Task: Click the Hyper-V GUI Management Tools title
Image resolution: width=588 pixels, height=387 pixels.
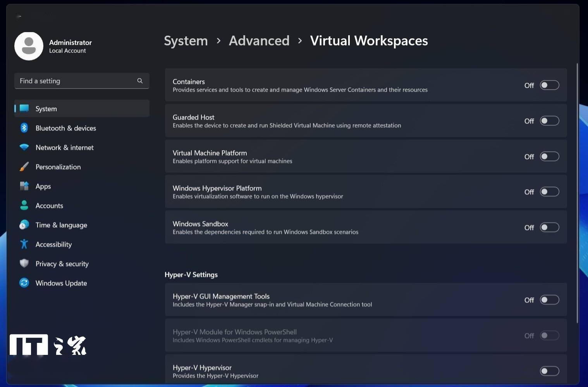Action: click(221, 296)
